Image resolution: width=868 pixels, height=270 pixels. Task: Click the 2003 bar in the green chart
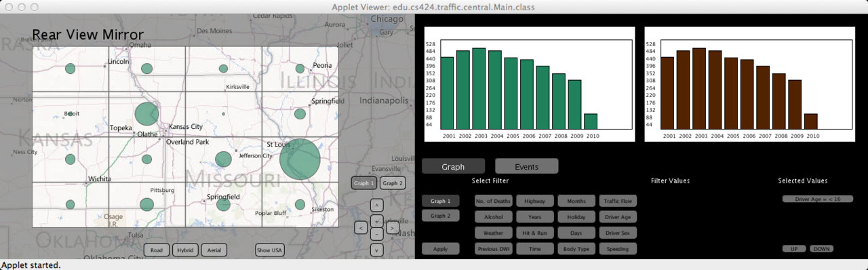click(x=479, y=89)
